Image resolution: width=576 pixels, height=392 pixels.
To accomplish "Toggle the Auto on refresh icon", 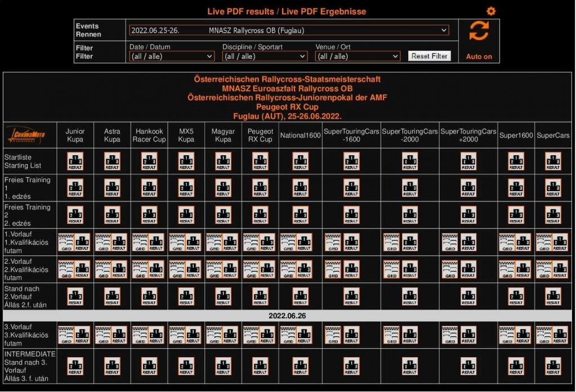I will click(479, 31).
